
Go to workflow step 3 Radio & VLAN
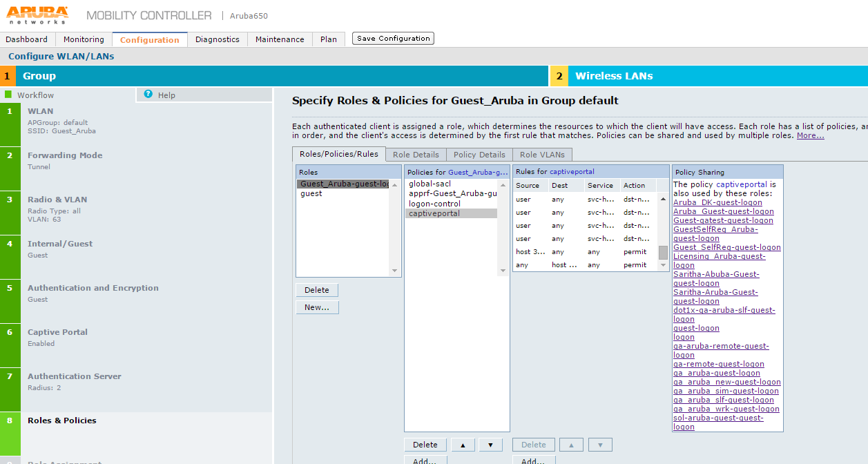[x=136, y=213]
